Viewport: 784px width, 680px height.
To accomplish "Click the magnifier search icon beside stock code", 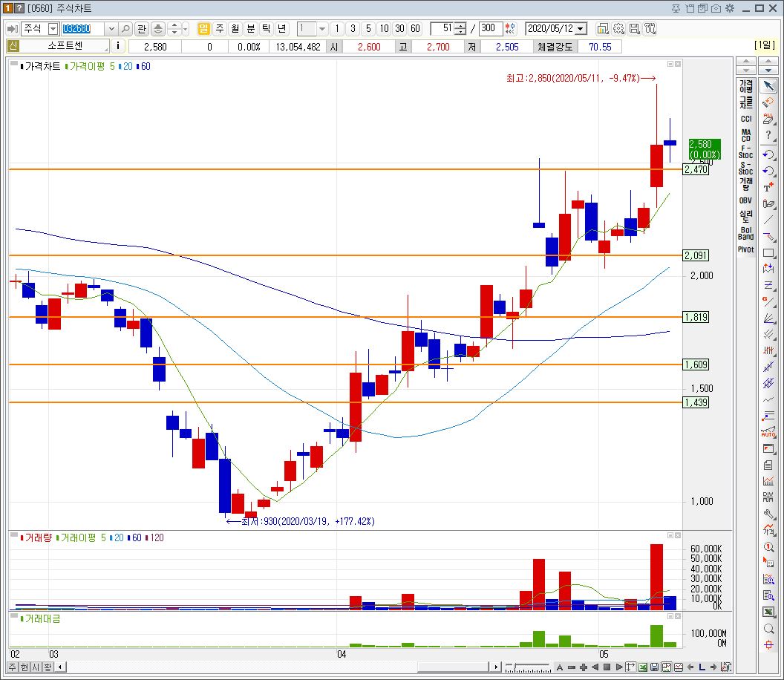I will (x=126, y=29).
